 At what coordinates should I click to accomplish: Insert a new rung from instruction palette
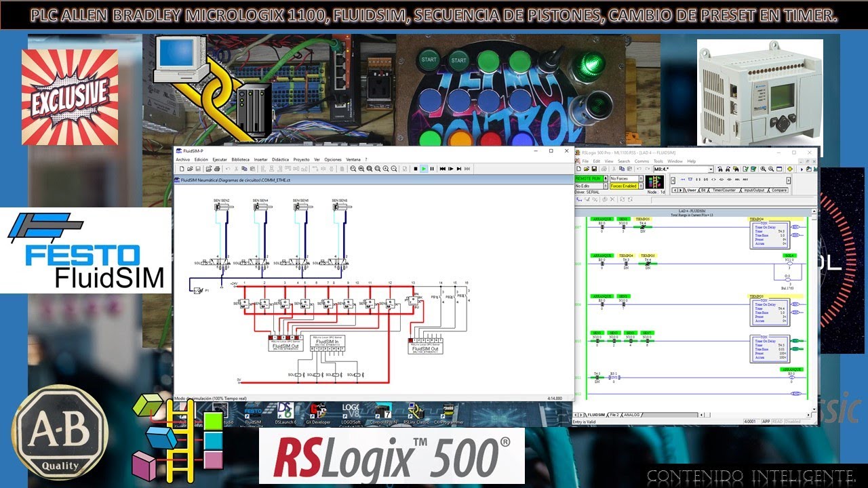pyautogui.click(x=683, y=180)
